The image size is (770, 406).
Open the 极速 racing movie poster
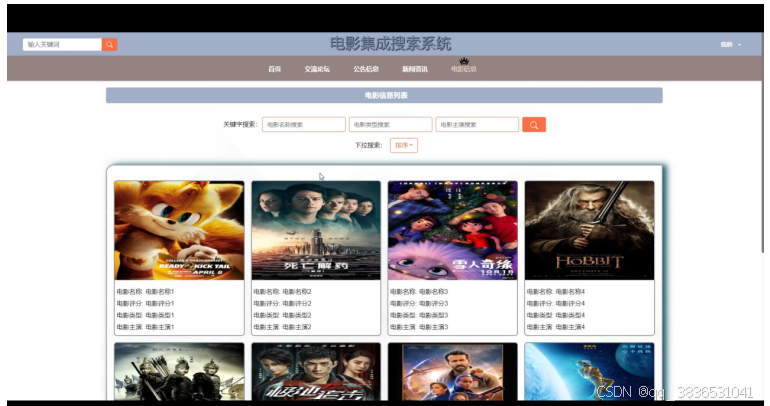point(316,372)
